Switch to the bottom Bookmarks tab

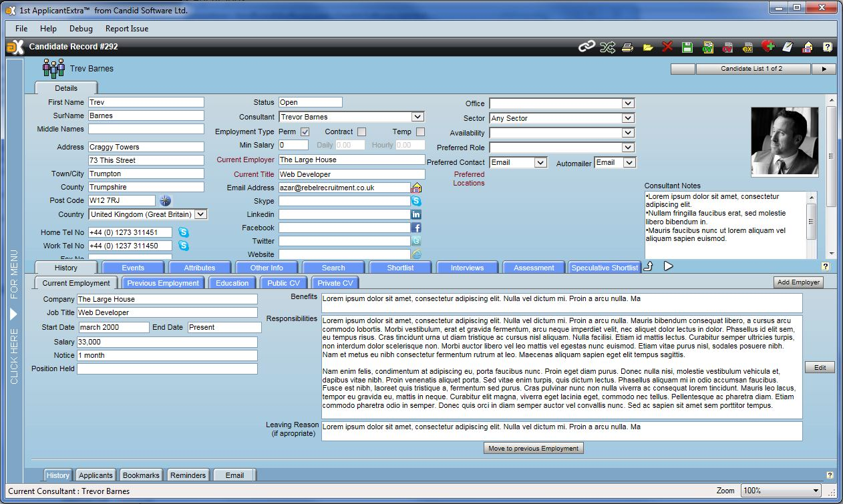(141, 475)
